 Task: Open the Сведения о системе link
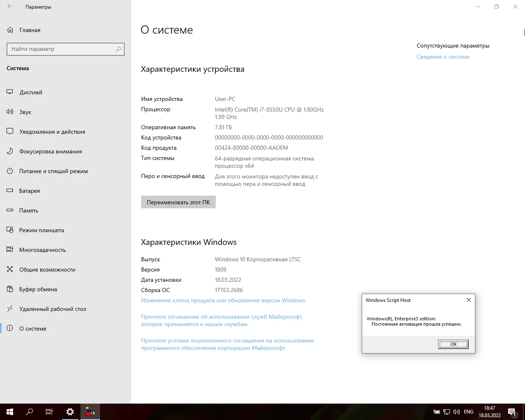click(443, 57)
